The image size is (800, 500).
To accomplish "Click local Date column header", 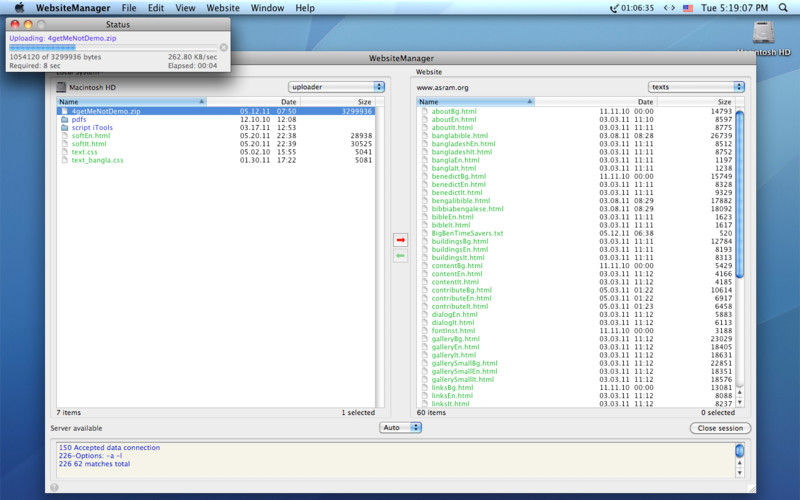I will [x=254, y=102].
